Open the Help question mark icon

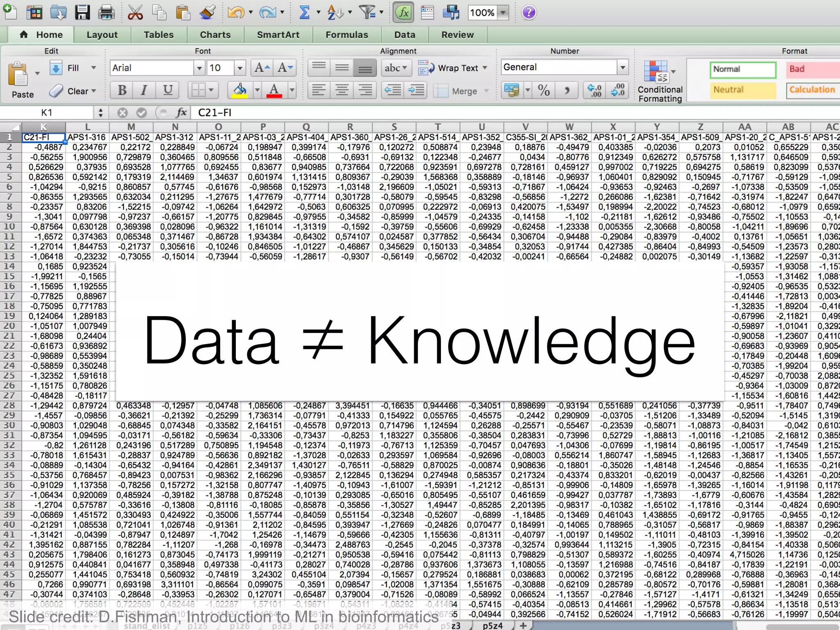529,13
